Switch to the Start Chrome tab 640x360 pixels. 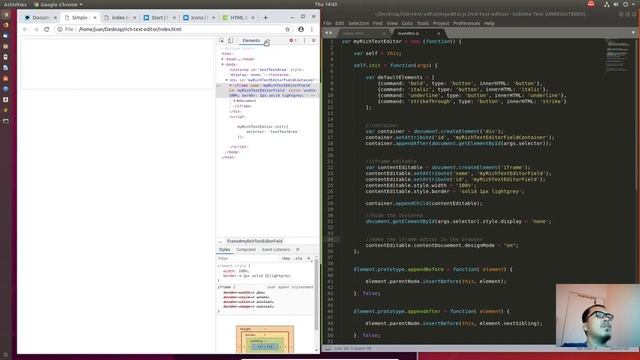pos(159,18)
